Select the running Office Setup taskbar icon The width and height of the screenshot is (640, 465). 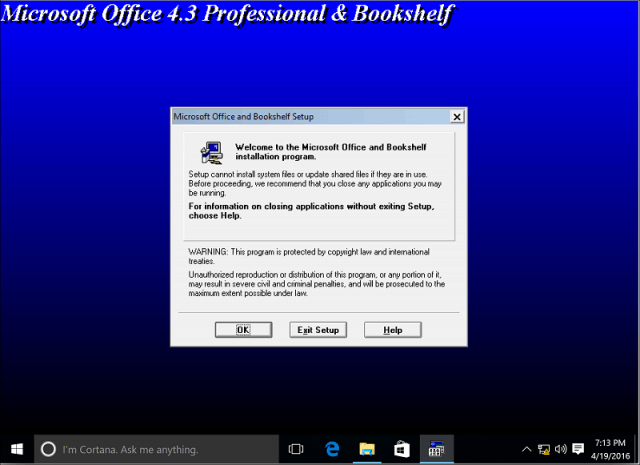click(x=436, y=449)
